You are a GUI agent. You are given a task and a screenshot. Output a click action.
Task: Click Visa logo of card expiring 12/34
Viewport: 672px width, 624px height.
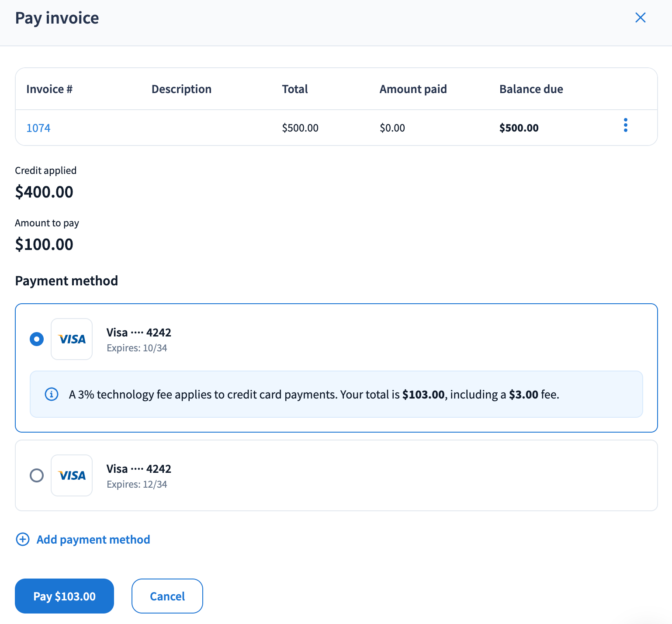pos(72,475)
